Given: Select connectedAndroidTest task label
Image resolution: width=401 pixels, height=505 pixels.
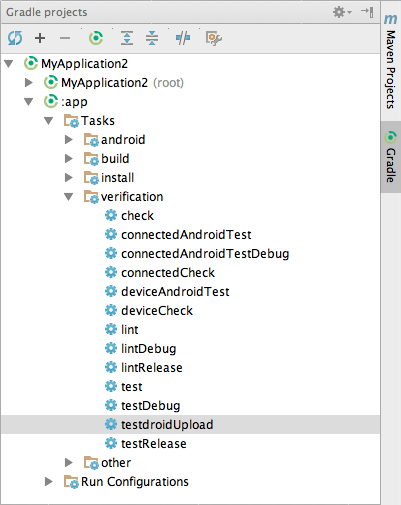Looking at the screenshot, I should (186, 235).
